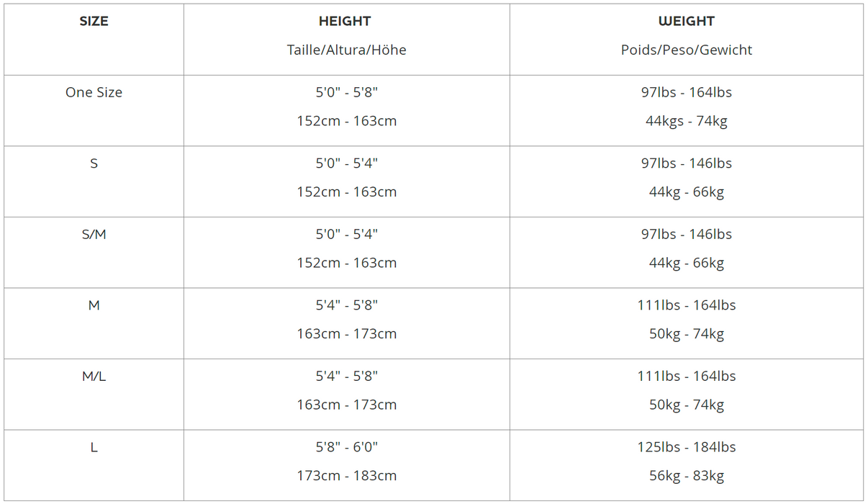Click the 5'8" - 6'0" height value
This screenshot has width=868, height=504.
(x=346, y=447)
